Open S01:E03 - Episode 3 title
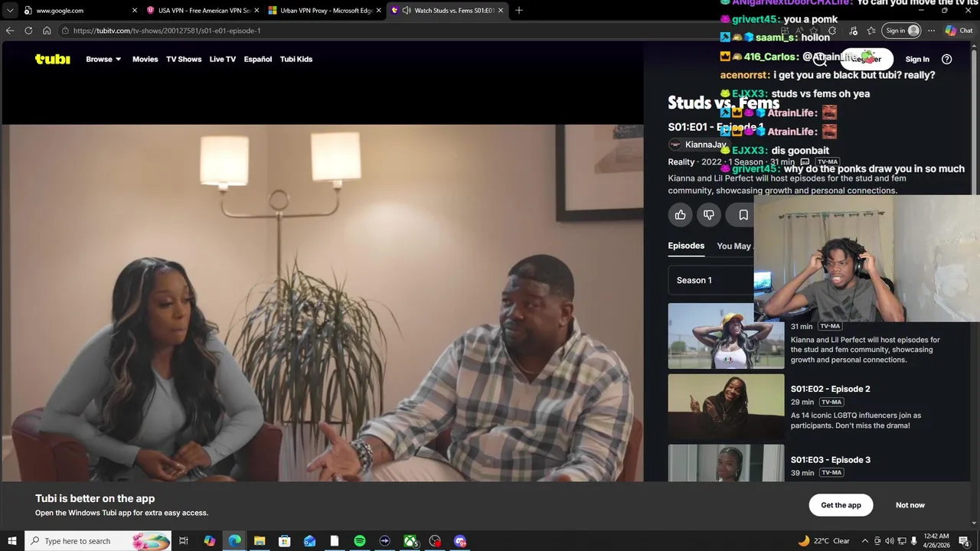Image resolution: width=980 pixels, height=551 pixels. click(830, 460)
